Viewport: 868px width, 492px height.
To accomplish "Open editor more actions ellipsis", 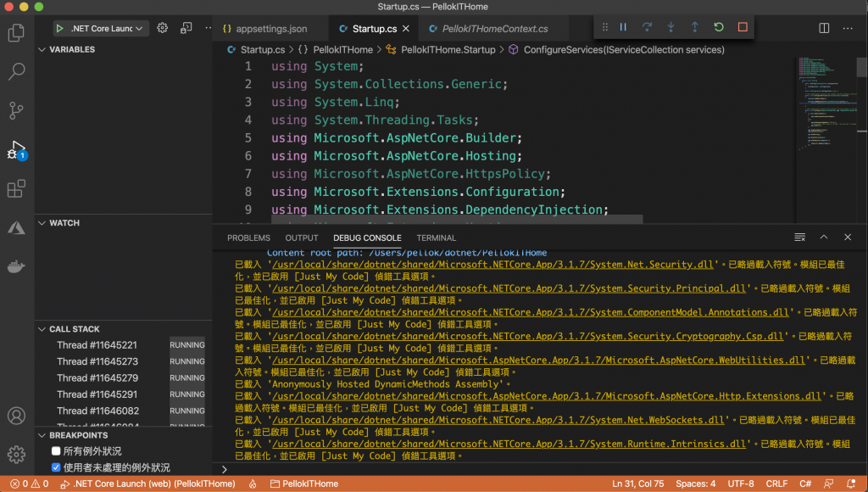I will point(848,28).
